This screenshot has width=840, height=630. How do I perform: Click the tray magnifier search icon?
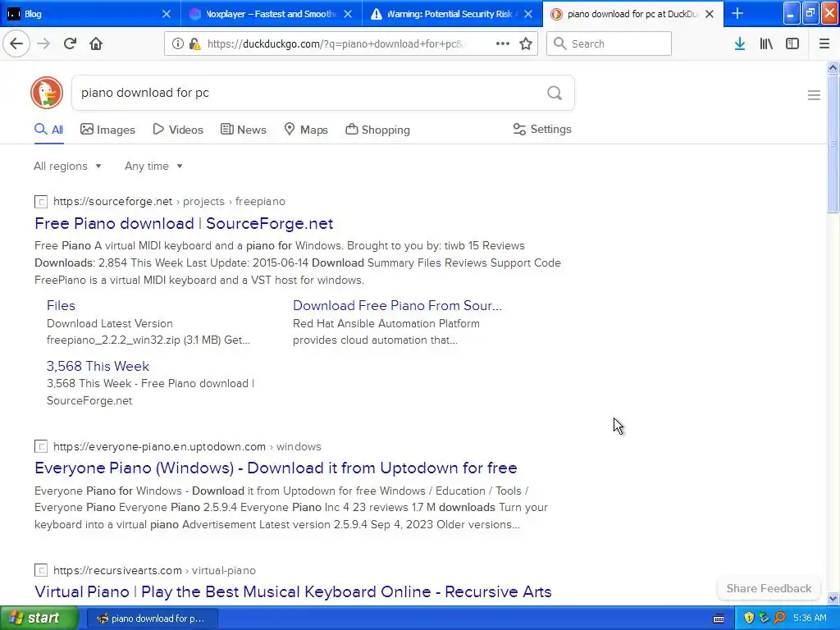coord(779,618)
